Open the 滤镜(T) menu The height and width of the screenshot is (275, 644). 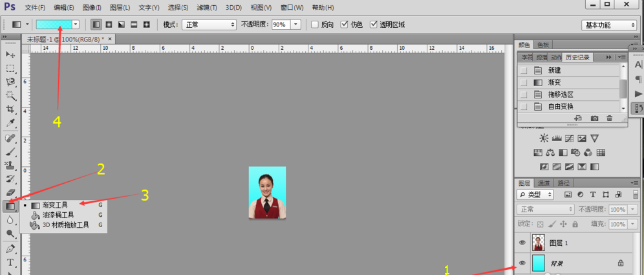point(208,8)
